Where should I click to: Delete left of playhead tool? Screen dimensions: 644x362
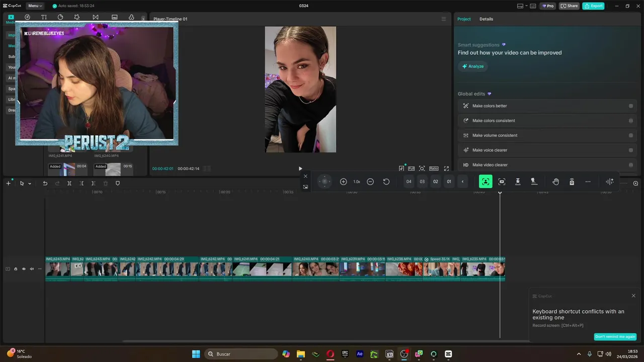coord(82,184)
